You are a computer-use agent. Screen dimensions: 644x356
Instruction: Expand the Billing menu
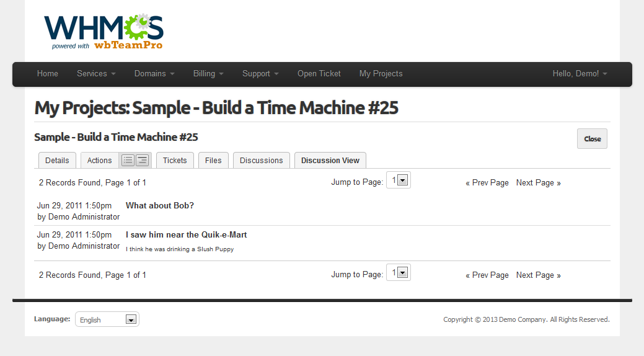coord(208,74)
